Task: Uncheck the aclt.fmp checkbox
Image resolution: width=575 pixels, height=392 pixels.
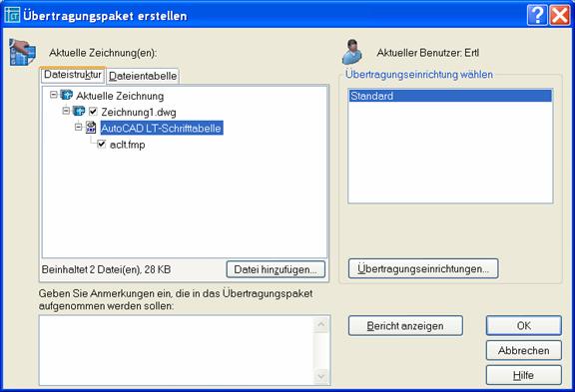Action: coord(102,144)
